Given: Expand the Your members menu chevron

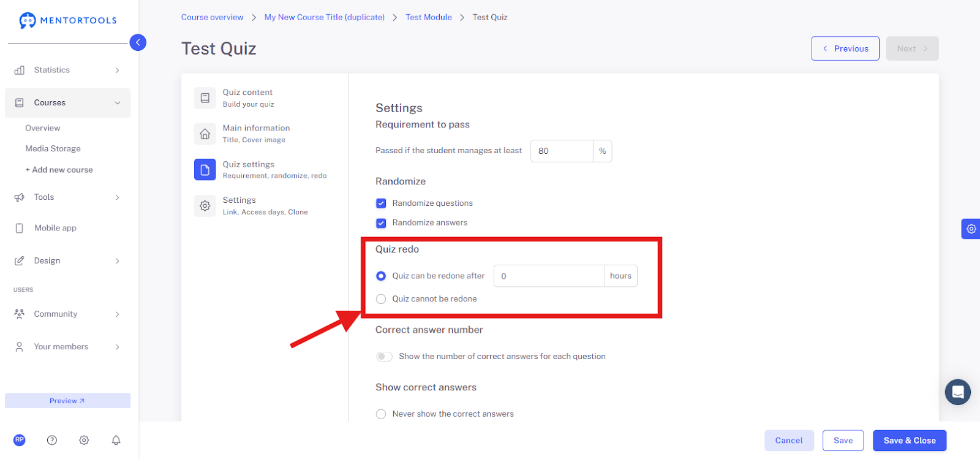Looking at the screenshot, I should 118,347.
